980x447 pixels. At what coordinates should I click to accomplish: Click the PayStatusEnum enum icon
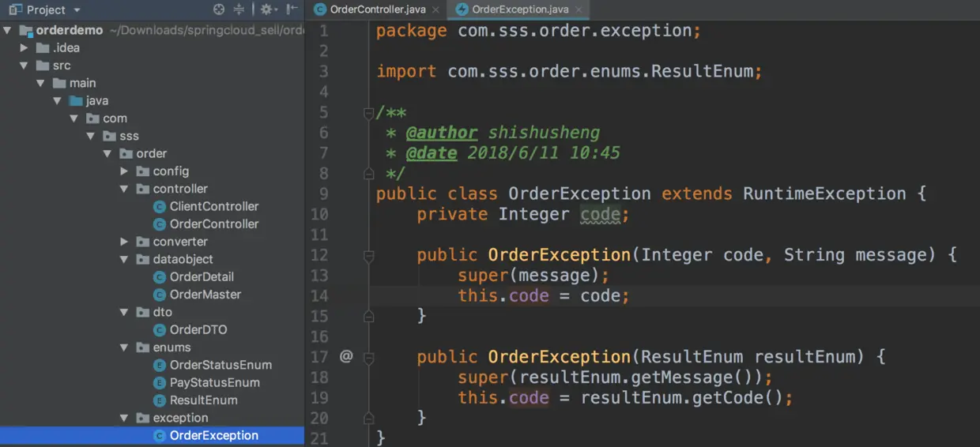pyautogui.click(x=160, y=382)
